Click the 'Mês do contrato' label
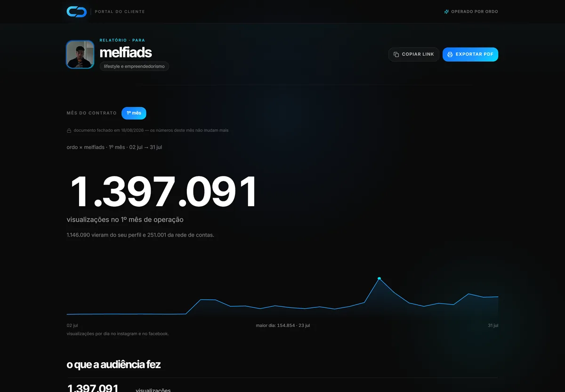 click(92, 113)
